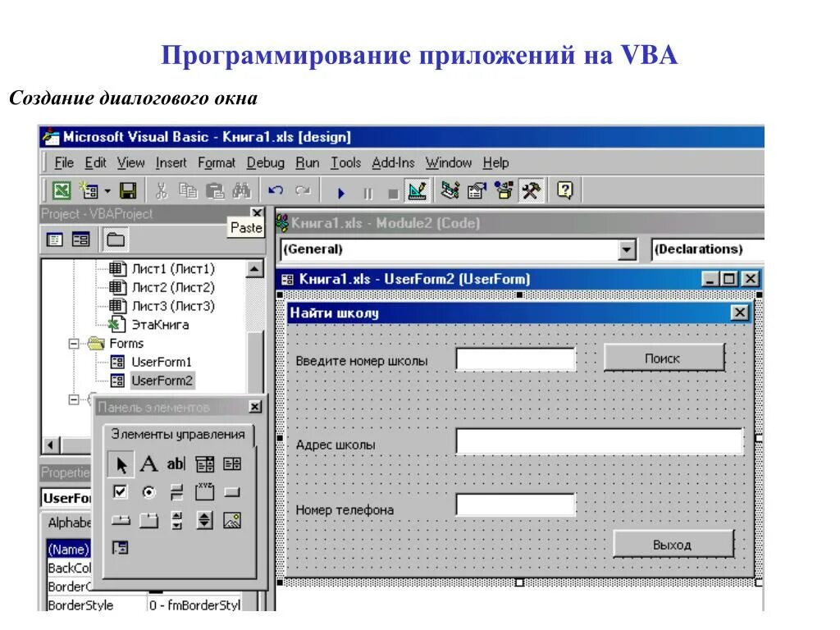The image size is (840, 630).
Task: Select the Frame tool in toolbox
Action: tap(204, 492)
